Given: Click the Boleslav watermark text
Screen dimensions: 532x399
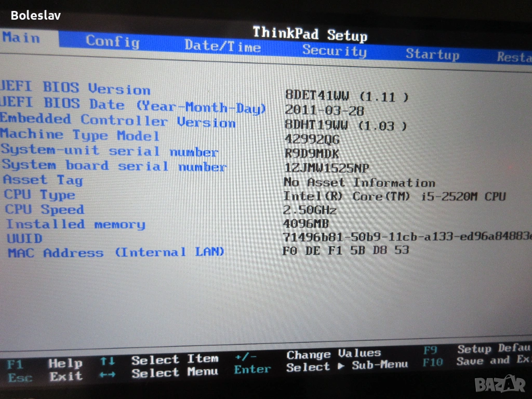Looking at the screenshot, I should pyautogui.click(x=35, y=16).
